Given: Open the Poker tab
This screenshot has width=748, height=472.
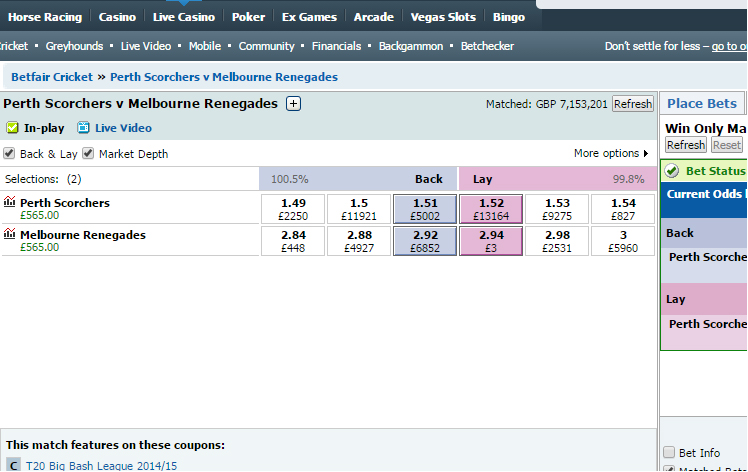Looking at the screenshot, I should 248,17.
